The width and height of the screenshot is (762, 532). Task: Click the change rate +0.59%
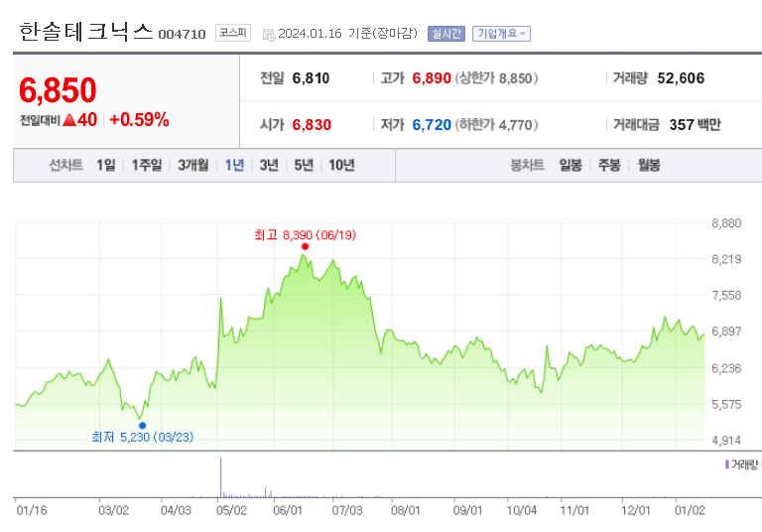tap(140, 120)
